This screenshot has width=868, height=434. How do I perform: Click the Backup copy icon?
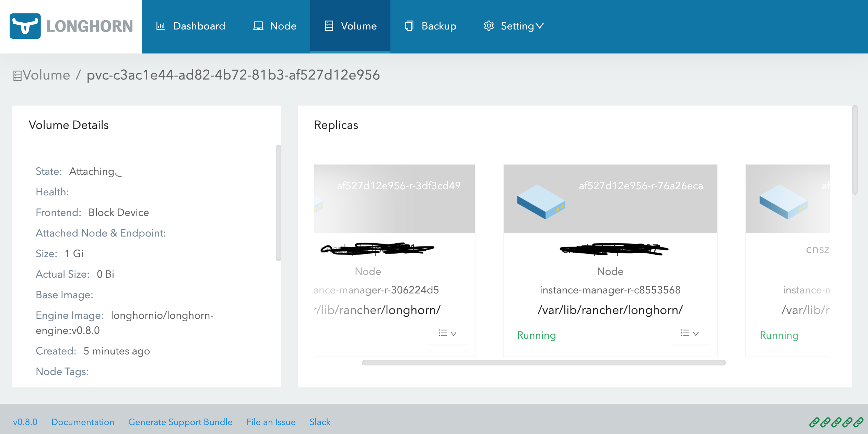tap(409, 26)
